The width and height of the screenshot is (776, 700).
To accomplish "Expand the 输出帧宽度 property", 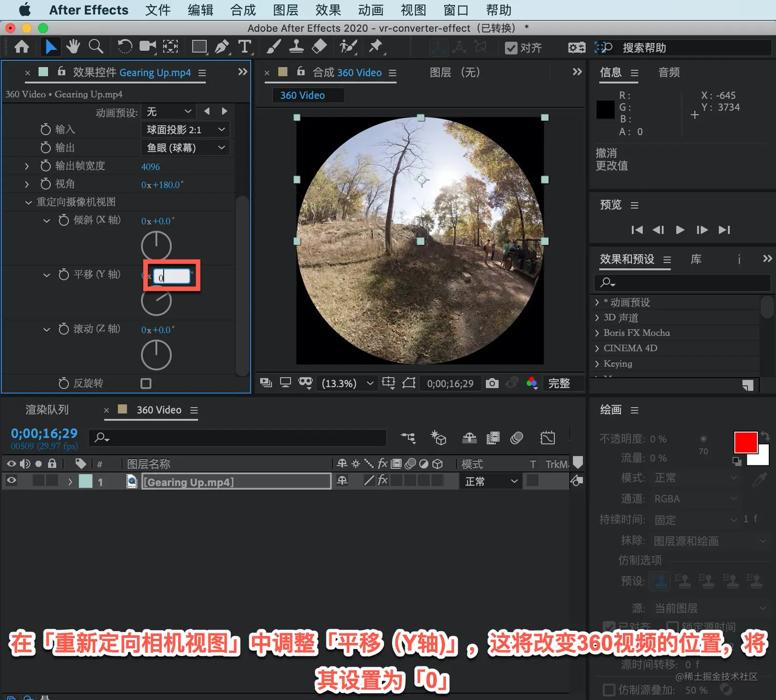I will pos(27,166).
